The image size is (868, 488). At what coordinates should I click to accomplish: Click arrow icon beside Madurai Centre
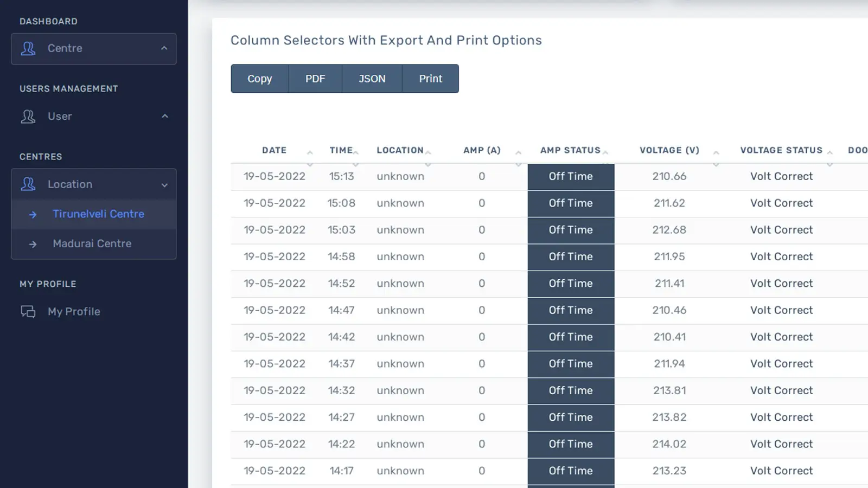[x=33, y=245]
